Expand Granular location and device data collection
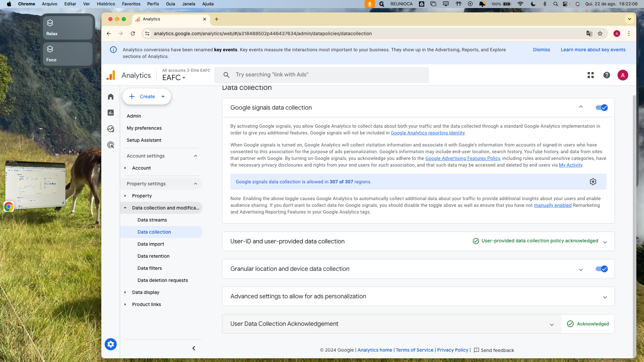The width and height of the screenshot is (644, 362). coord(581,269)
